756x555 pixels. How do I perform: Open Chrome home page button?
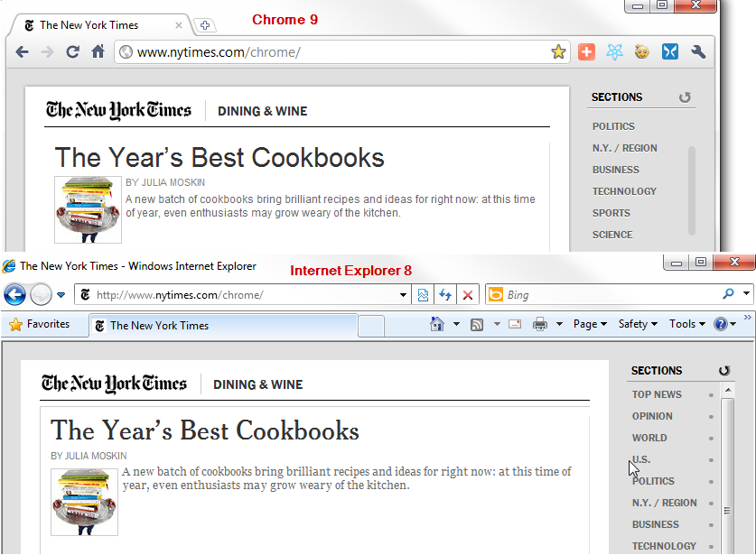coord(98,51)
